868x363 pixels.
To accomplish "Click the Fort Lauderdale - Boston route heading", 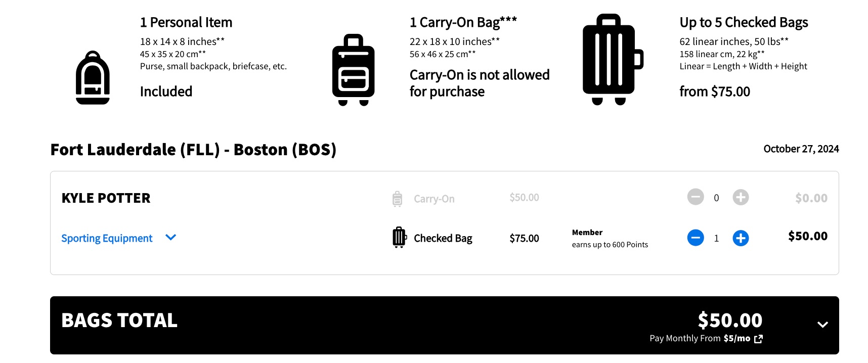I will (193, 149).
